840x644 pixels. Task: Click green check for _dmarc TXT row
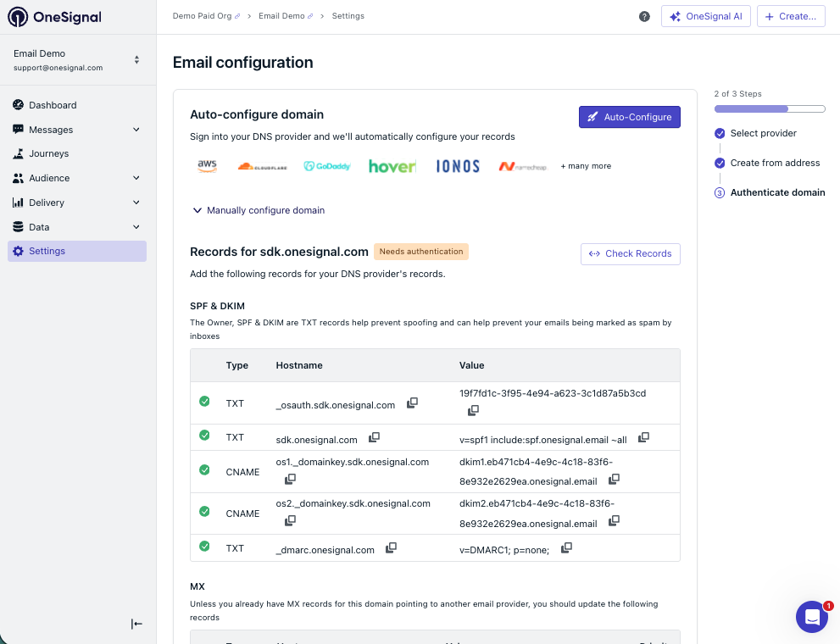click(204, 546)
